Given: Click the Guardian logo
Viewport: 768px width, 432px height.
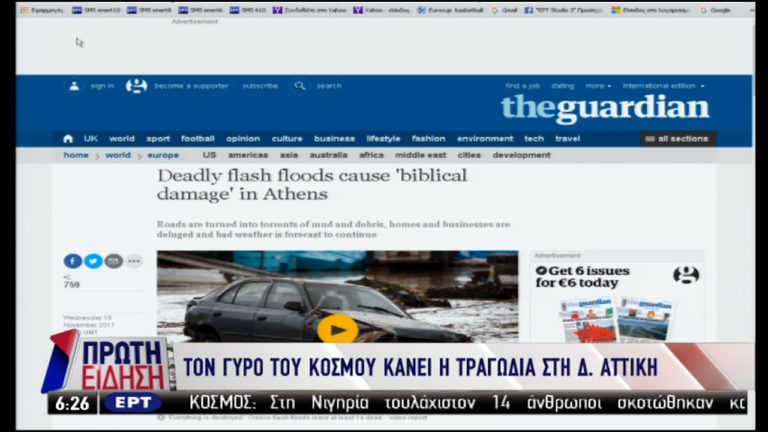Looking at the screenshot, I should click(x=605, y=108).
